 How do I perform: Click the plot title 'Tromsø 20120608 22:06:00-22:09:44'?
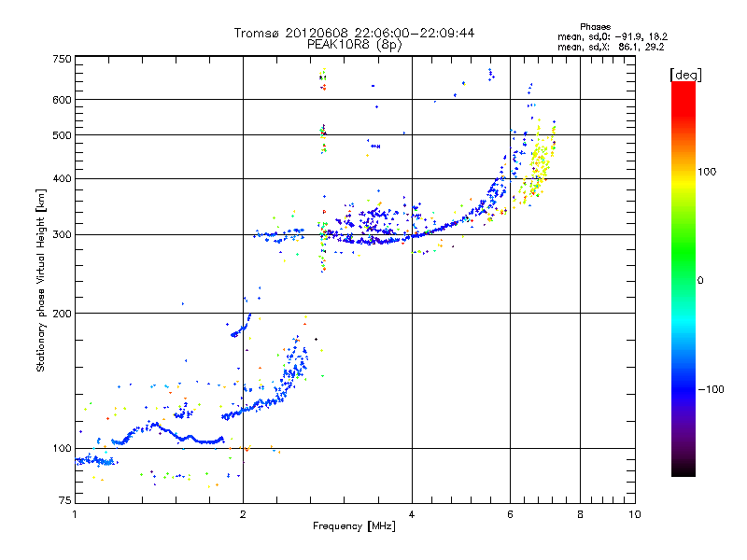pyautogui.click(x=354, y=33)
